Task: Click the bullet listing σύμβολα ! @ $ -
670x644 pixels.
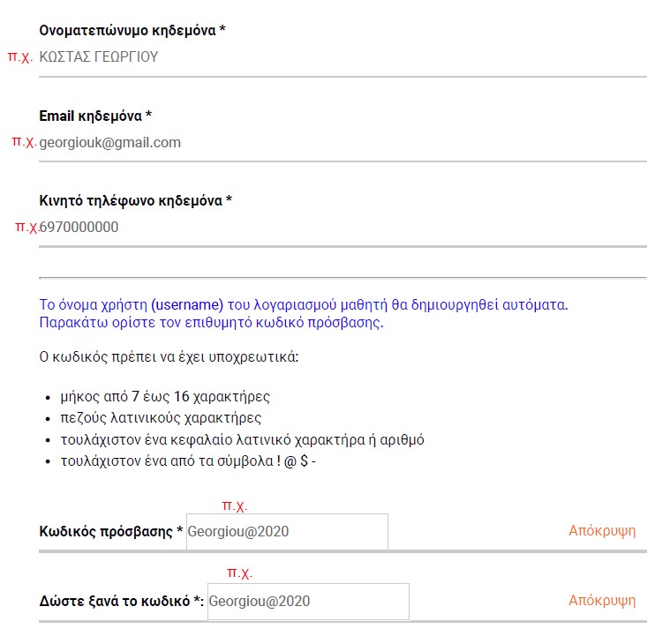Action: [x=188, y=461]
